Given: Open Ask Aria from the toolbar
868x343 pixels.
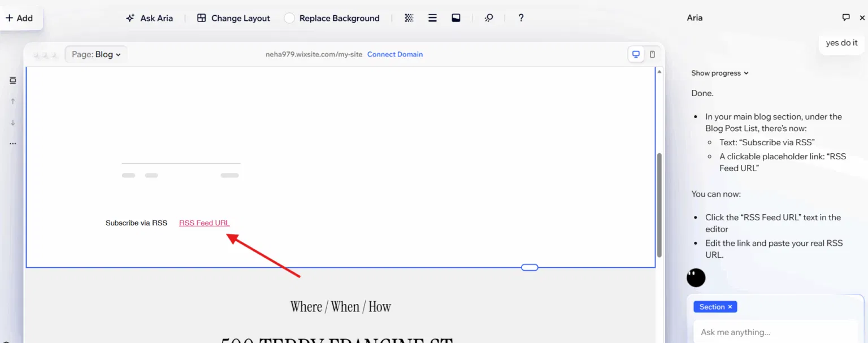Looking at the screenshot, I should (149, 18).
